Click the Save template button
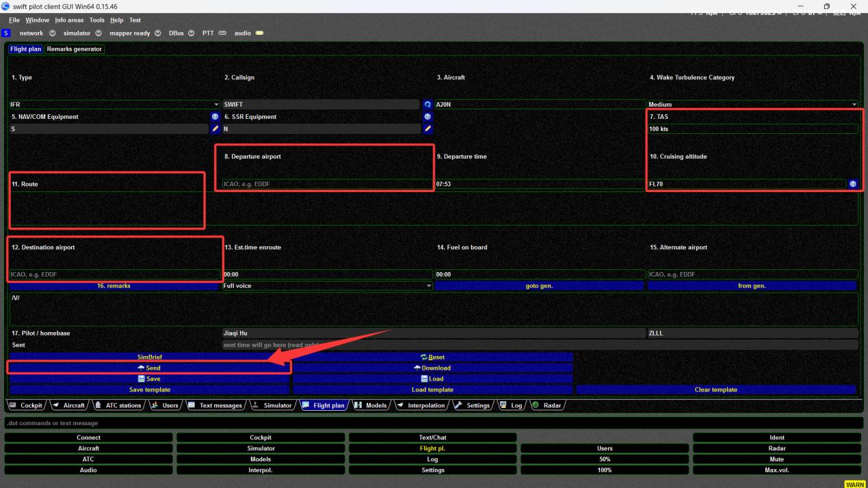The image size is (868, 488). 149,390
